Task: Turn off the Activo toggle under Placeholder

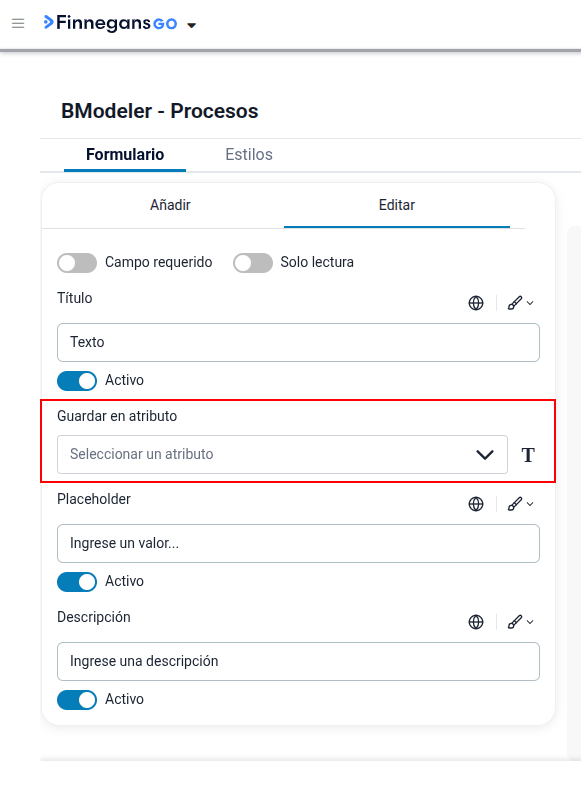Action: (x=77, y=582)
